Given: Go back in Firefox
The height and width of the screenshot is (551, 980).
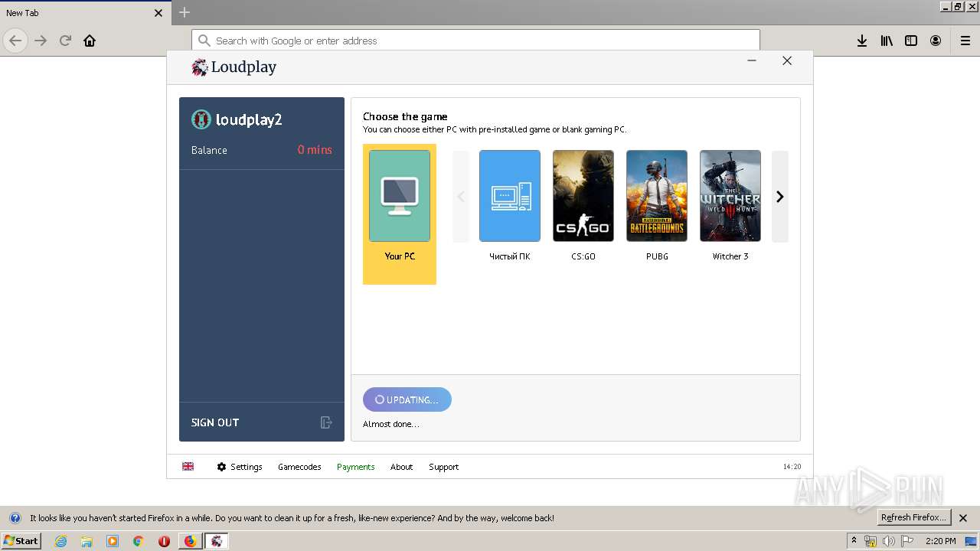Looking at the screenshot, I should coord(15,41).
